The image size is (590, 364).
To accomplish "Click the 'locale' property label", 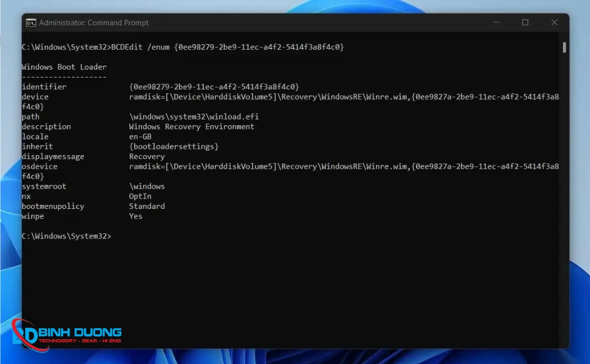I will (35, 137).
